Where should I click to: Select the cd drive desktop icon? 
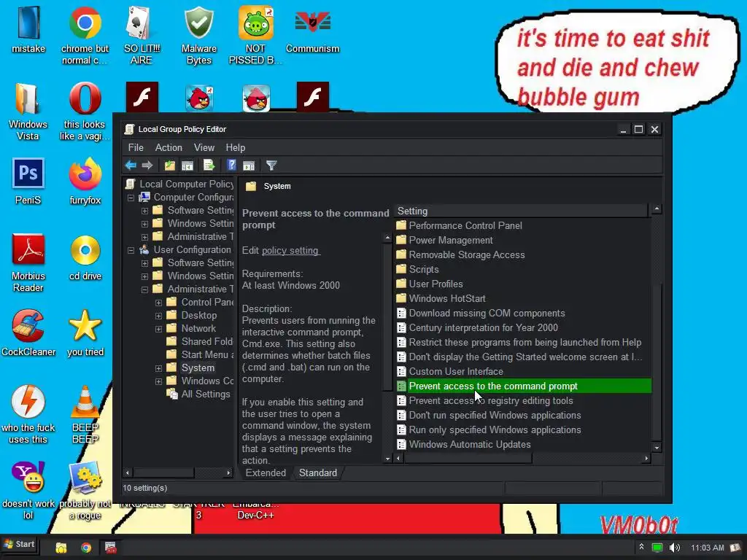[85, 257]
